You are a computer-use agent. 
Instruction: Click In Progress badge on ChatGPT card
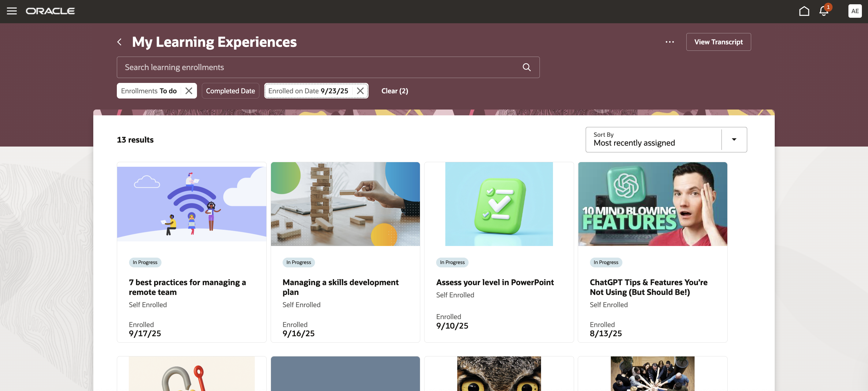pos(606,262)
